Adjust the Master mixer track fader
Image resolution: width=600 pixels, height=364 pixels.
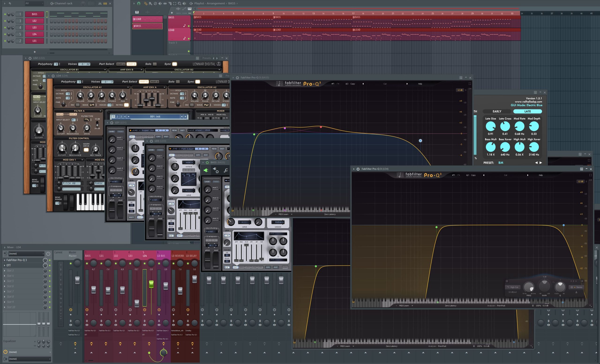(77, 280)
